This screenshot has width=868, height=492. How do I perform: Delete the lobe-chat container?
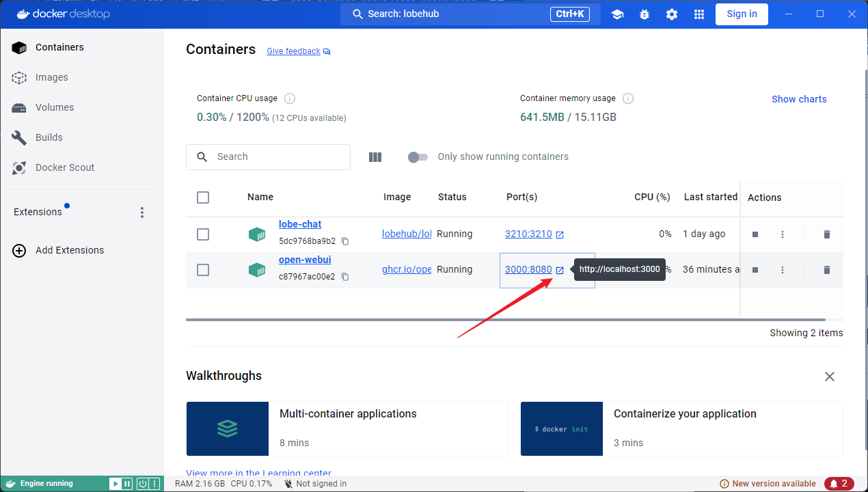(826, 234)
